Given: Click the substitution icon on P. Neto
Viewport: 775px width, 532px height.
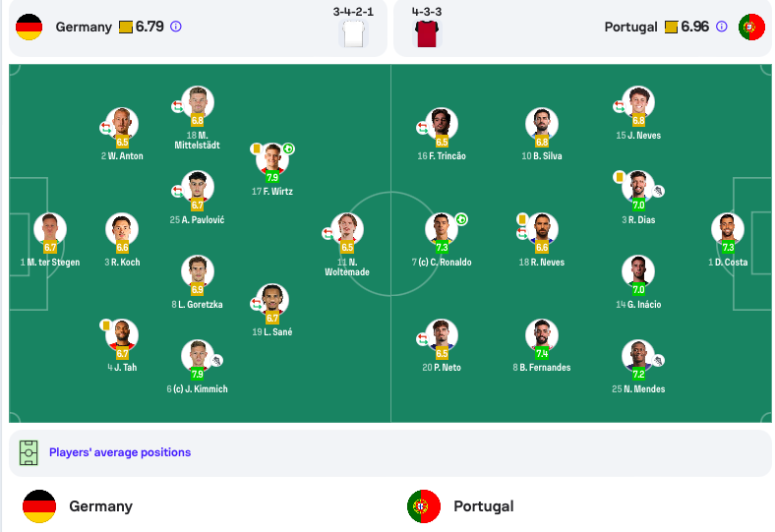Looking at the screenshot, I should 423,339.
